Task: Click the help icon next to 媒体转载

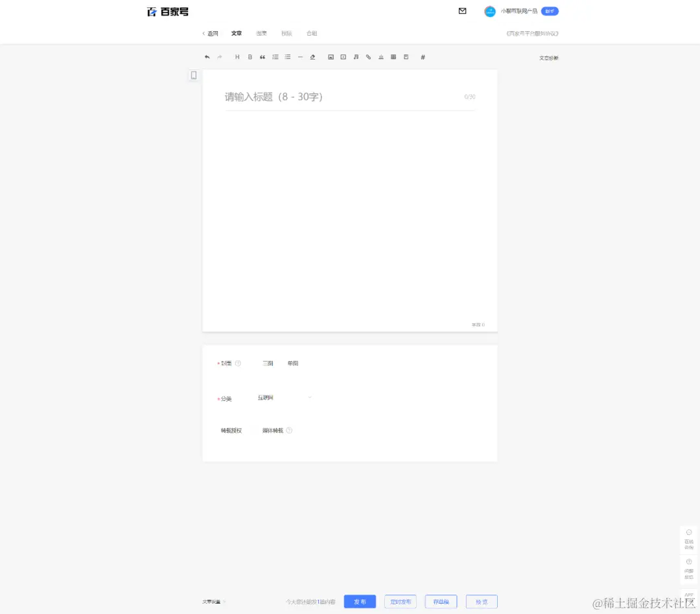Action: coord(289,431)
